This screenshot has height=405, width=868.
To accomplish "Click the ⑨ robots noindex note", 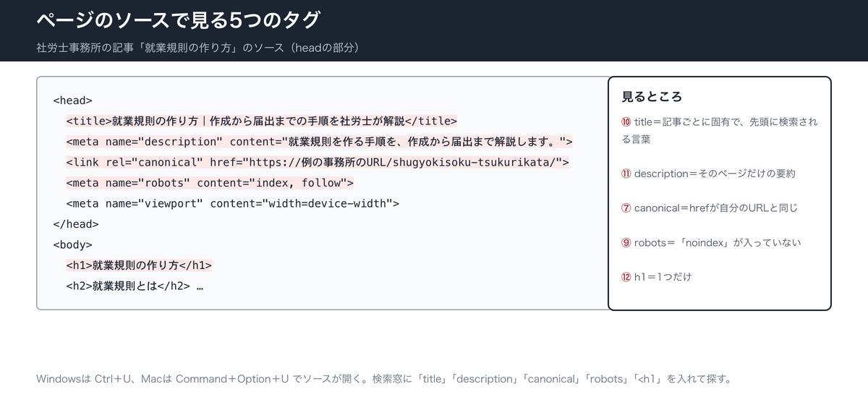I will coord(711,242).
